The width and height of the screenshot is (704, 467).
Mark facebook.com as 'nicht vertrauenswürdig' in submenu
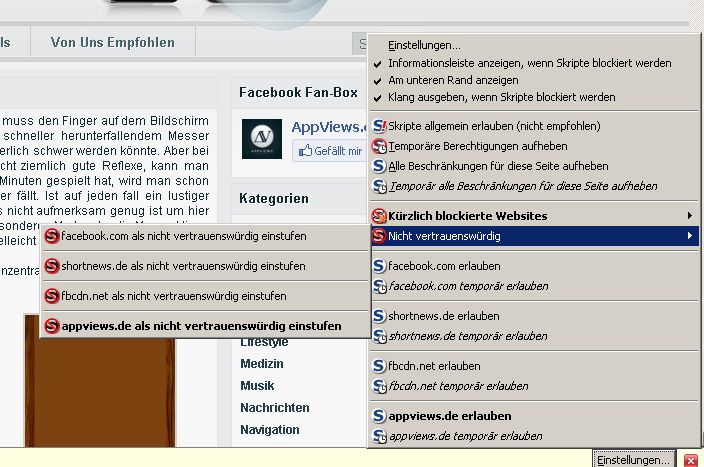pyautogui.click(x=205, y=236)
